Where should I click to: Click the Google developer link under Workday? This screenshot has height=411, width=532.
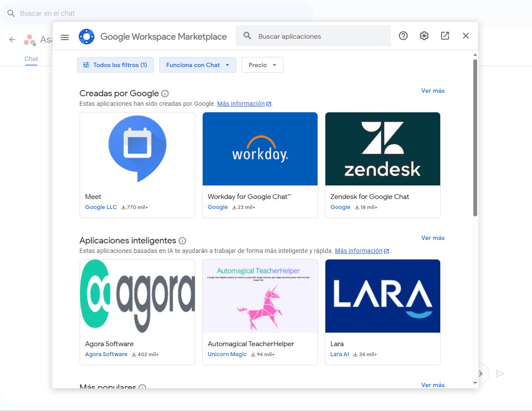pos(217,207)
